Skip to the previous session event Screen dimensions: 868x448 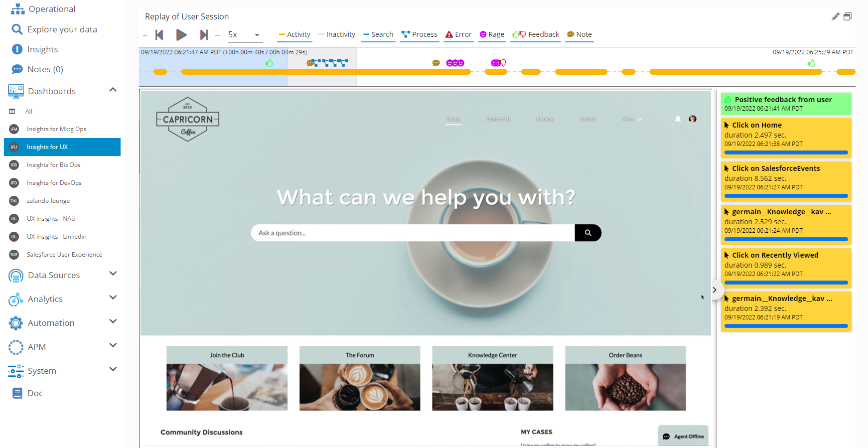(x=159, y=35)
